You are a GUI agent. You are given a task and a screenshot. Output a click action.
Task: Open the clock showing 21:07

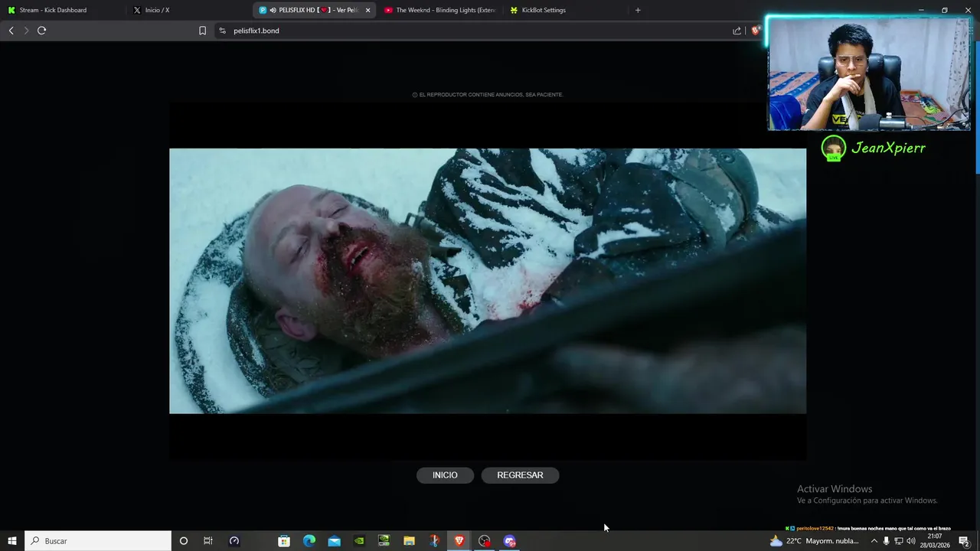tap(935, 541)
